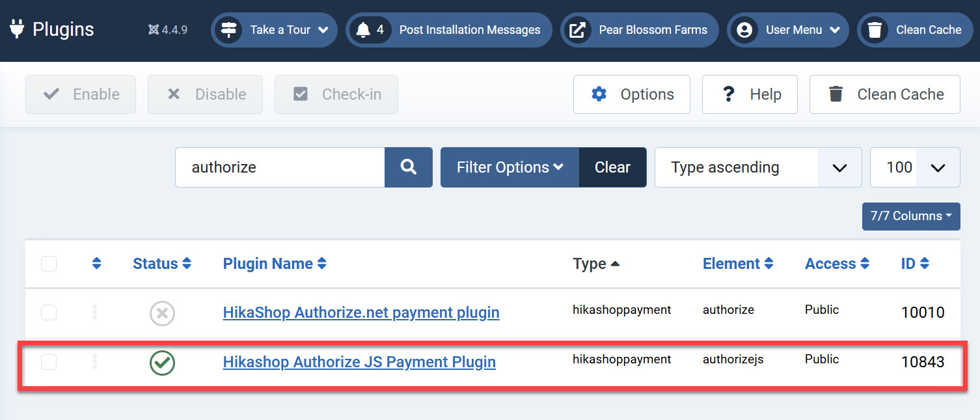
Task: Click the enabled green check status icon
Action: pos(162,363)
